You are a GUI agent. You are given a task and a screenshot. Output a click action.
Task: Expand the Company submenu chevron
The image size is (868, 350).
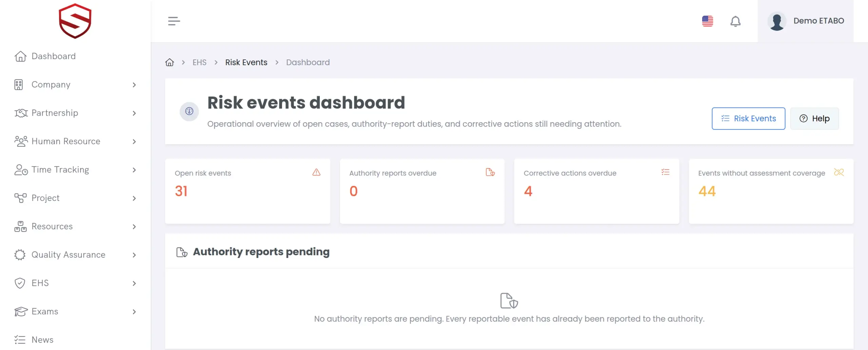134,85
